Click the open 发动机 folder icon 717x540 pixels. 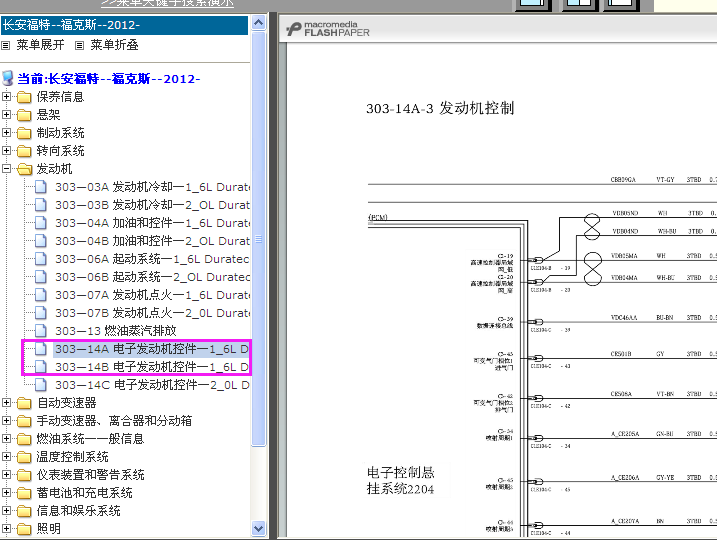(24, 169)
